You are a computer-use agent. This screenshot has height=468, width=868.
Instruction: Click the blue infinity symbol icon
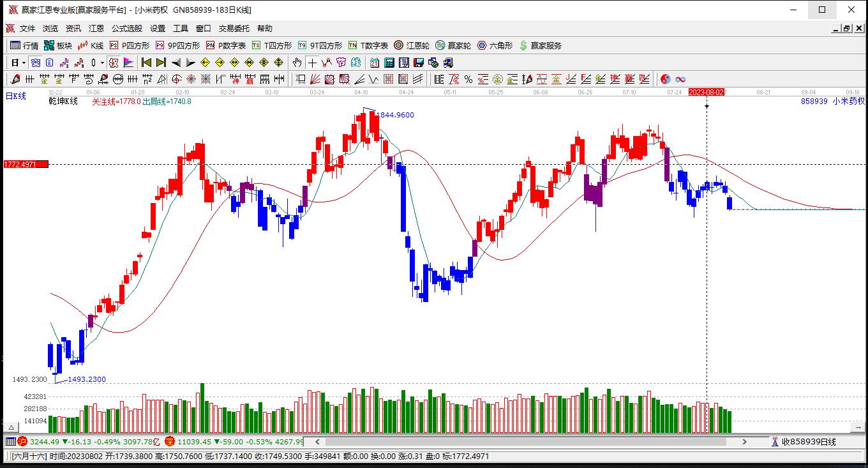(x=680, y=79)
